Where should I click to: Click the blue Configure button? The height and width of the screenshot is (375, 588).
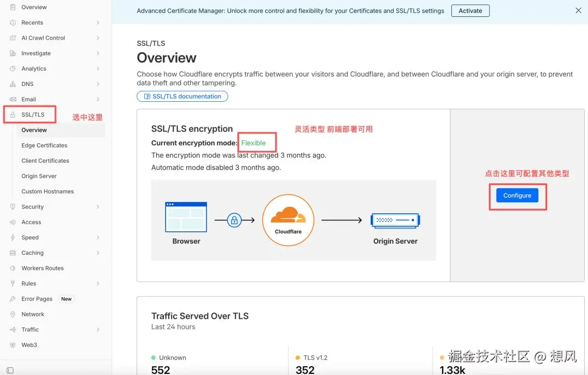click(x=517, y=195)
